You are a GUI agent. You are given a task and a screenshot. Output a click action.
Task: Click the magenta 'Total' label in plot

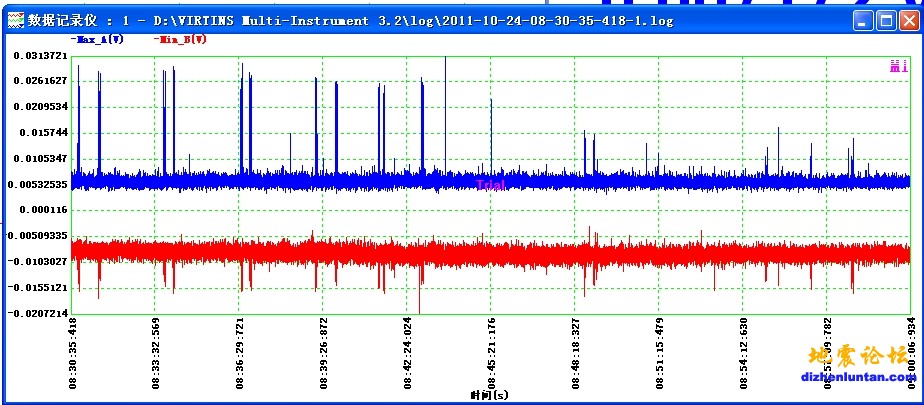coord(491,185)
